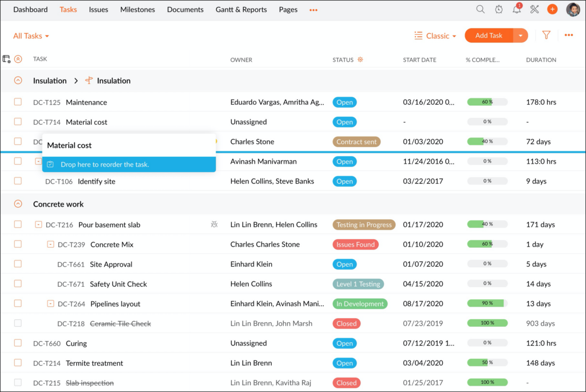This screenshot has width=586, height=392.
Task: Click the dependency icon beside Pour basement slab
Action: click(215, 224)
